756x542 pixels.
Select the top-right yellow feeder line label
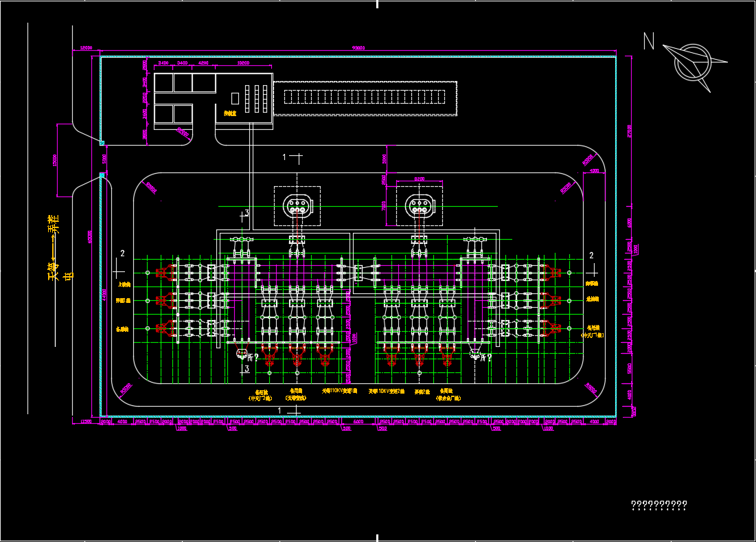592,284
